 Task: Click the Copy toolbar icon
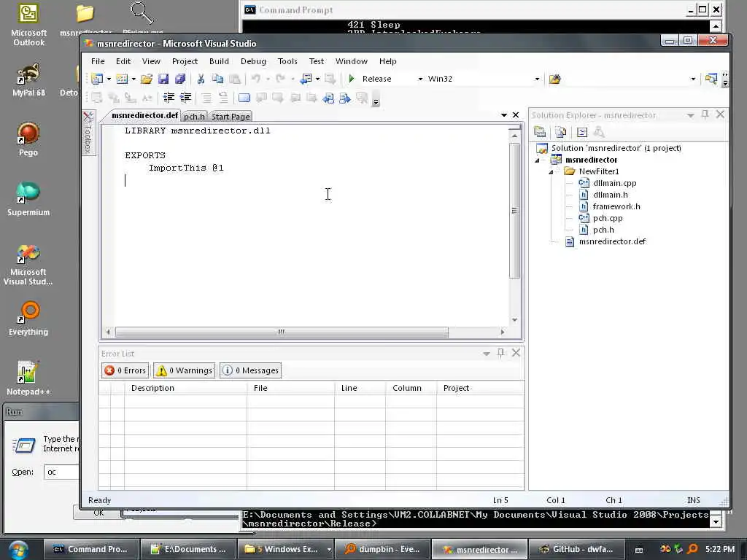point(217,79)
